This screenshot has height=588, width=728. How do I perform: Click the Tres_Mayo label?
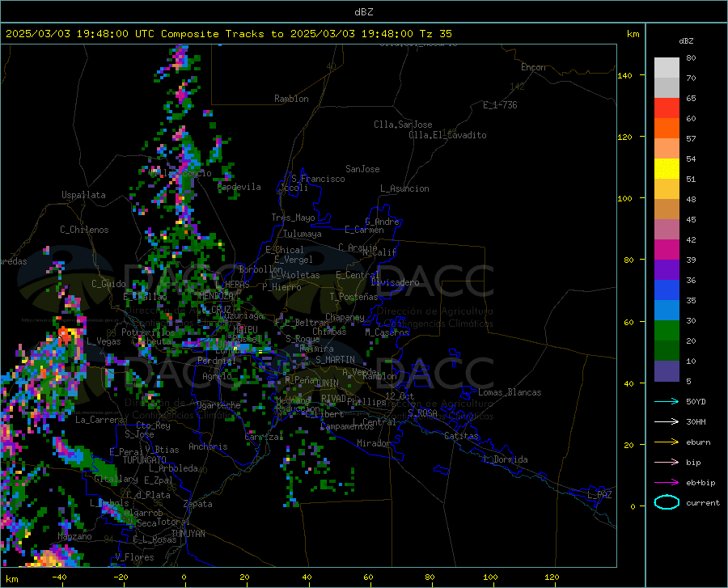(x=293, y=218)
